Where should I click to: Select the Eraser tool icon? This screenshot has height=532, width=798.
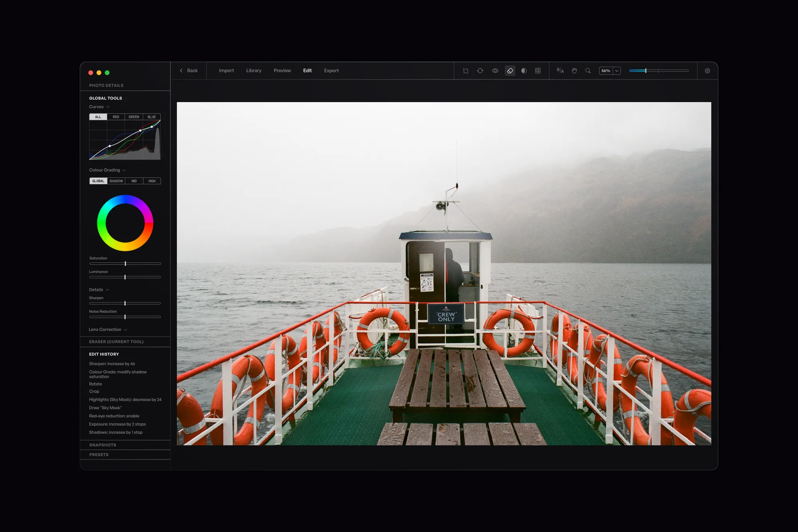510,71
